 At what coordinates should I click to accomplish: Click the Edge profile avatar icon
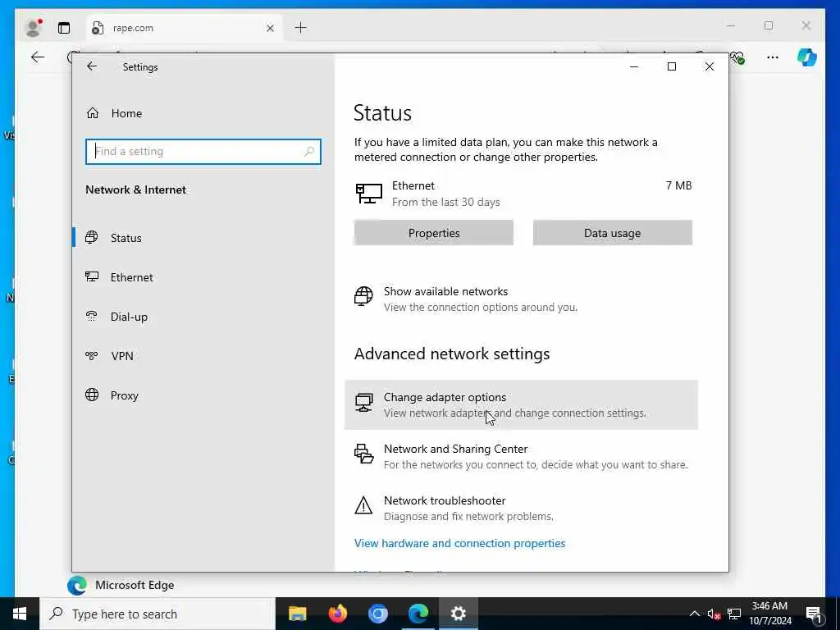point(33,27)
